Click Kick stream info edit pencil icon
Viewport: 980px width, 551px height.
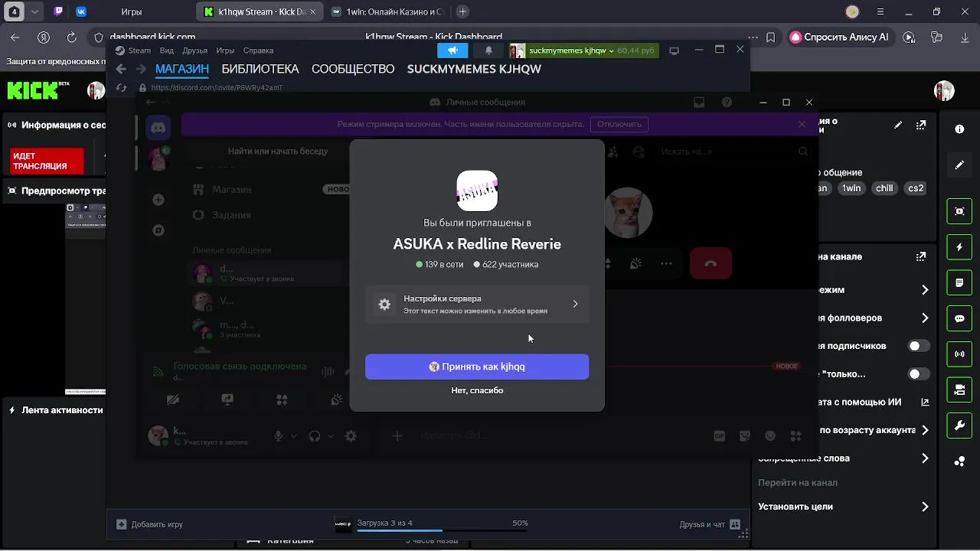[899, 125]
